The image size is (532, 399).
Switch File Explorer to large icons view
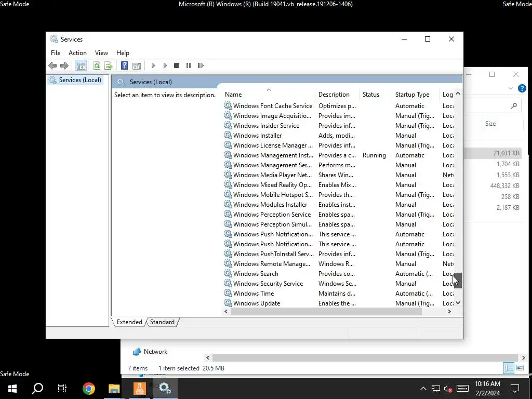tap(520, 368)
